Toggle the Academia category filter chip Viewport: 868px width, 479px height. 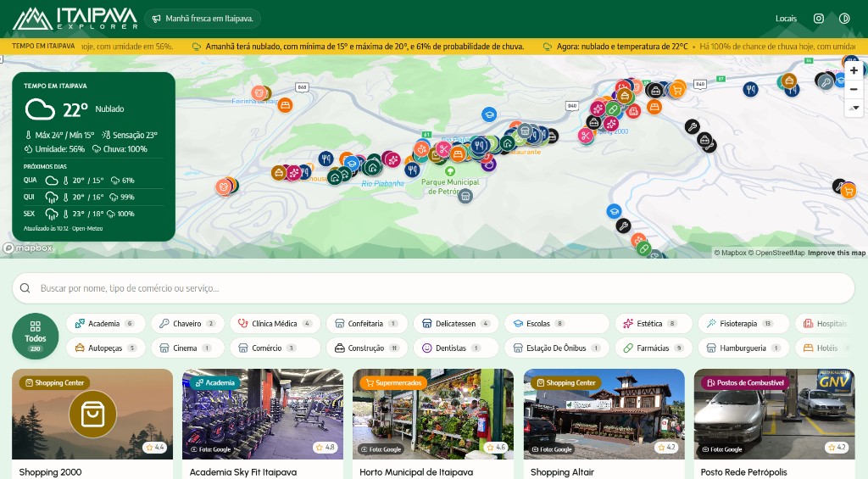[x=105, y=323]
